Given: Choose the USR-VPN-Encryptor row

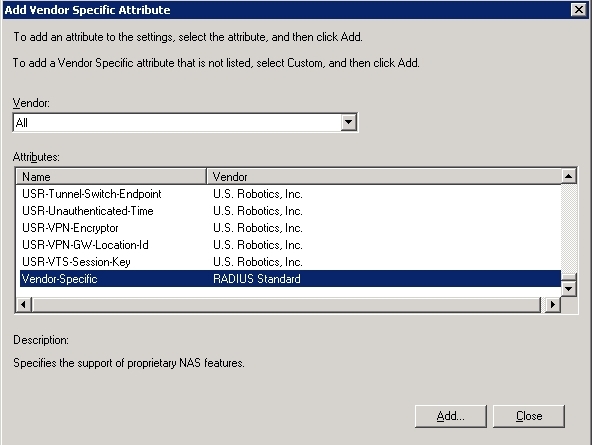Looking at the screenshot, I should tap(290, 228).
